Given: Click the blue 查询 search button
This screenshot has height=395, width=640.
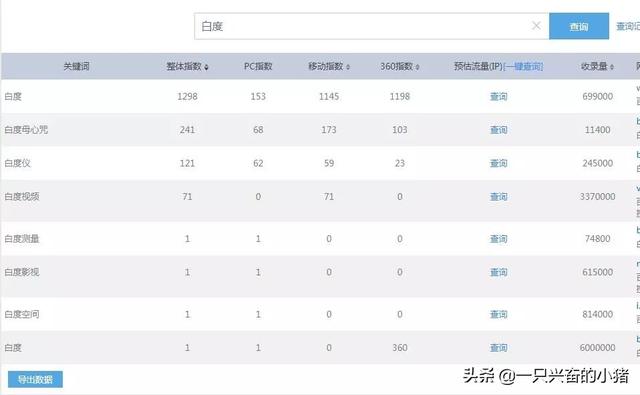Looking at the screenshot, I should (579, 26).
